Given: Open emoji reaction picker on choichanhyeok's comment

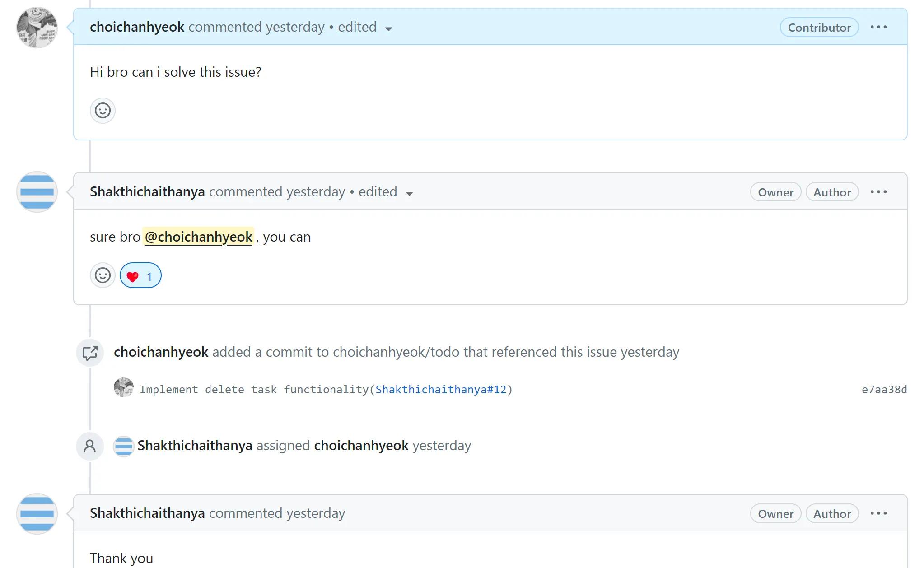Looking at the screenshot, I should pos(103,111).
